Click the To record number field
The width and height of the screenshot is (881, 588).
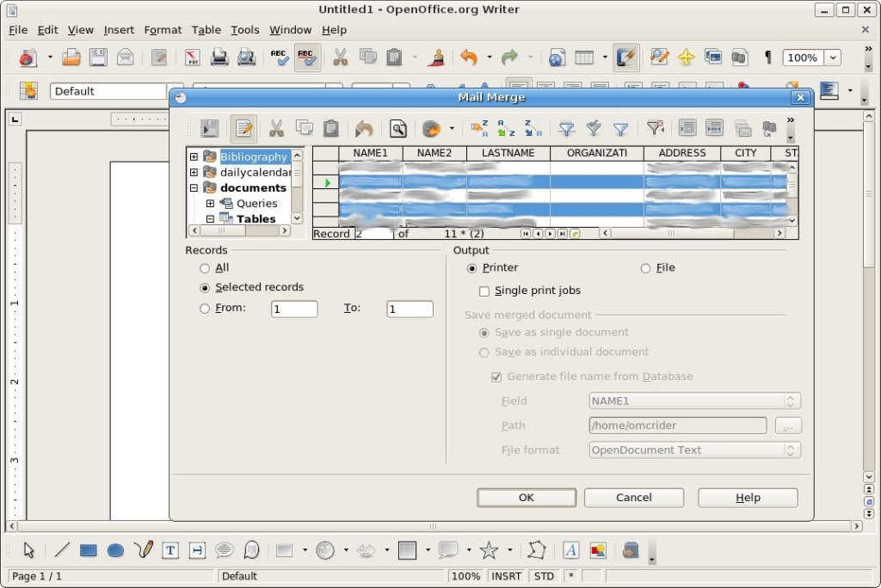(x=410, y=309)
